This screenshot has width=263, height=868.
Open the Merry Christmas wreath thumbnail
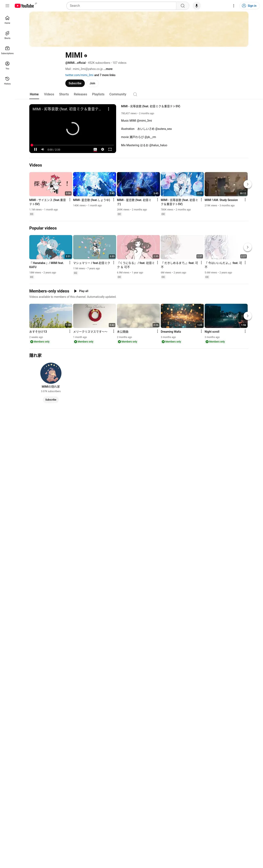94,316
